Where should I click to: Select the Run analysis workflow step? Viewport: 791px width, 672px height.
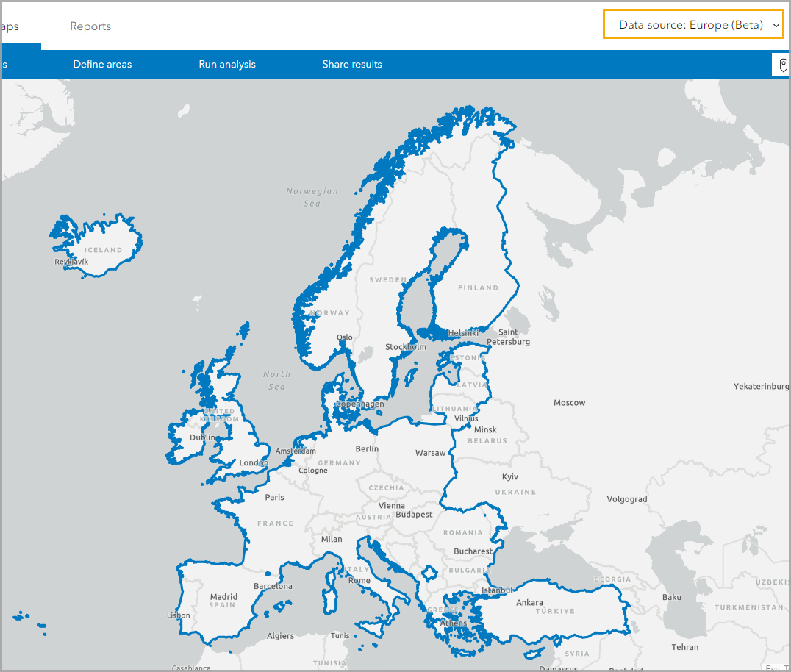227,65
